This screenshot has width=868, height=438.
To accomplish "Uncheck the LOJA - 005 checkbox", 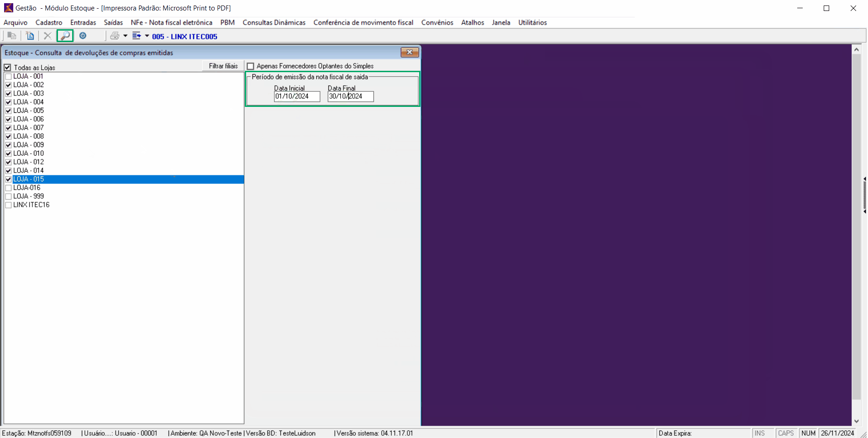I will coord(8,111).
